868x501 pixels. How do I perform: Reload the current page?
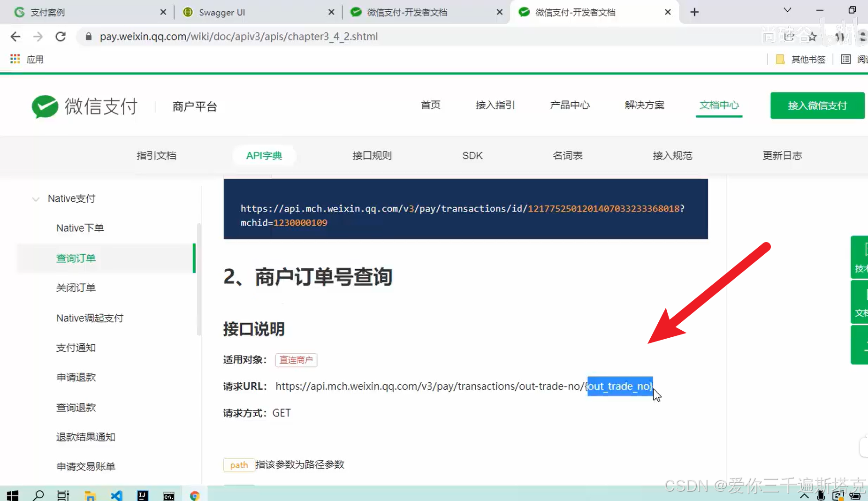pos(61,37)
